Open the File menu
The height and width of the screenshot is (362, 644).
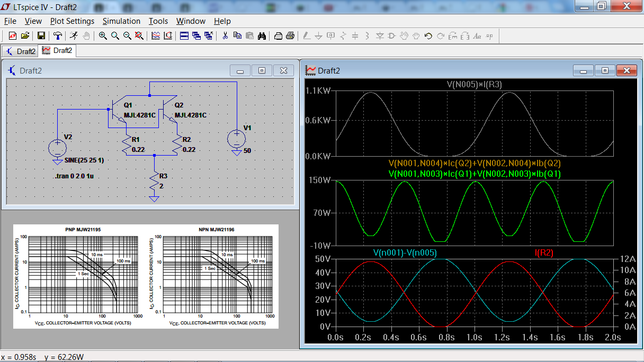[10, 21]
